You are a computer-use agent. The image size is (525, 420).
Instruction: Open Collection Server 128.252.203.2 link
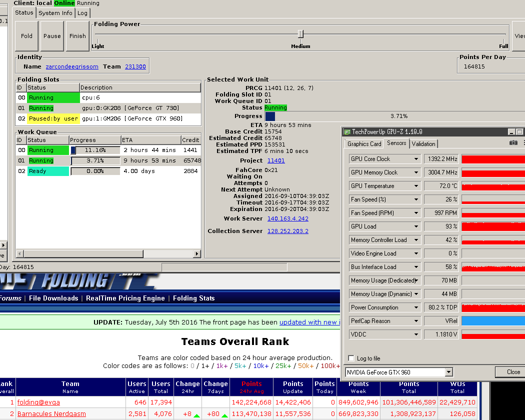click(x=287, y=231)
